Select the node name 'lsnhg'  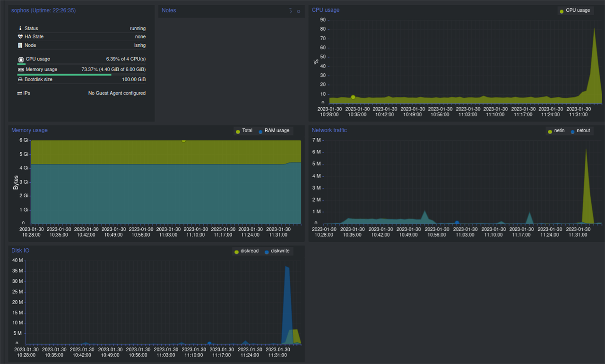(140, 45)
